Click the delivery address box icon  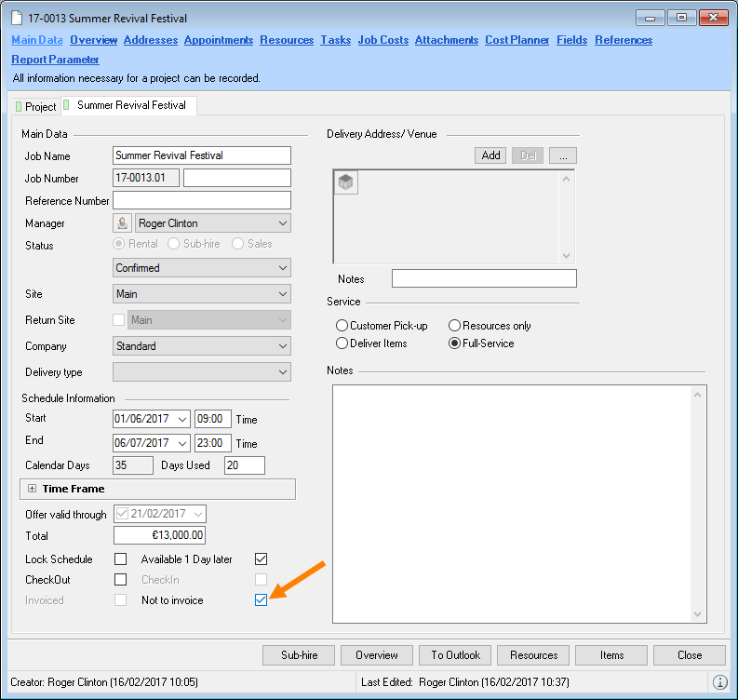pyautogui.click(x=346, y=183)
